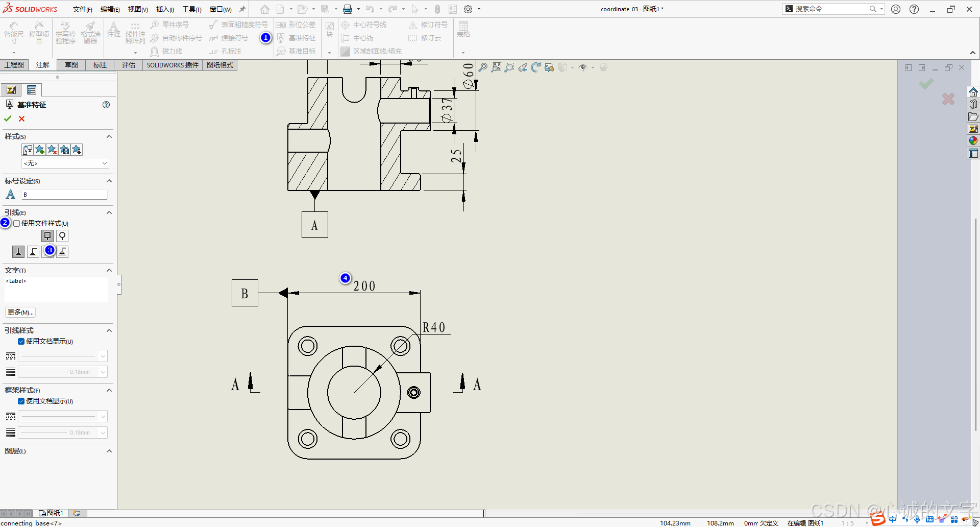This screenshot has height=527, width=980.
Task: Select the round leader box style
Action: [62, 236]
